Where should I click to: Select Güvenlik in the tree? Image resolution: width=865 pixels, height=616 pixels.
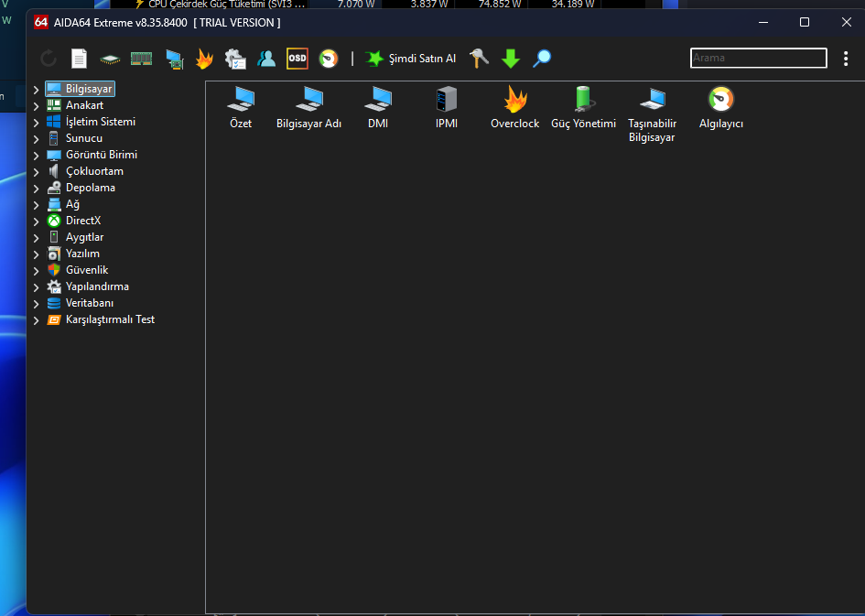tap(78, 270)
